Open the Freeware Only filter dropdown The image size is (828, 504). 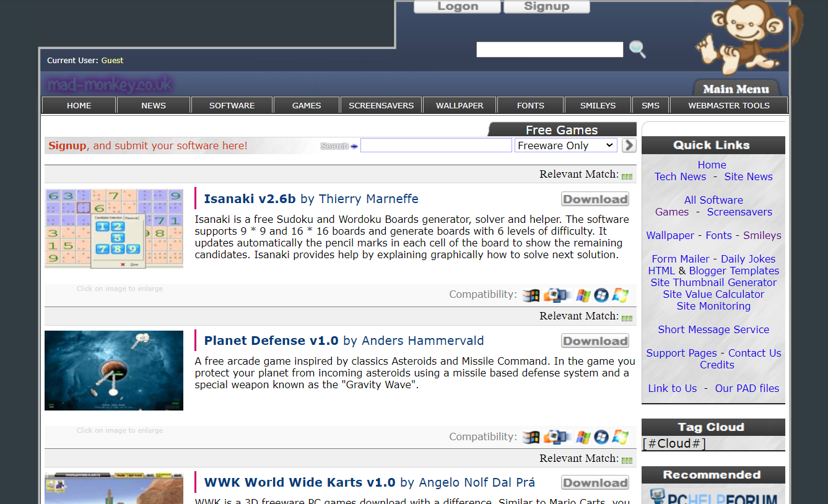pyautogui.click(x=566, y=145)
